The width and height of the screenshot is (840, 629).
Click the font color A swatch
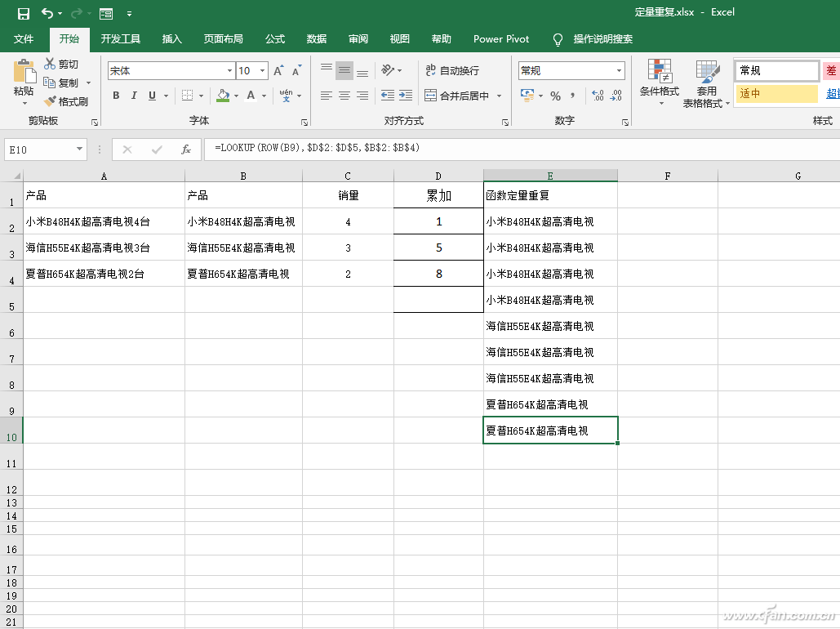click(251, 96)
